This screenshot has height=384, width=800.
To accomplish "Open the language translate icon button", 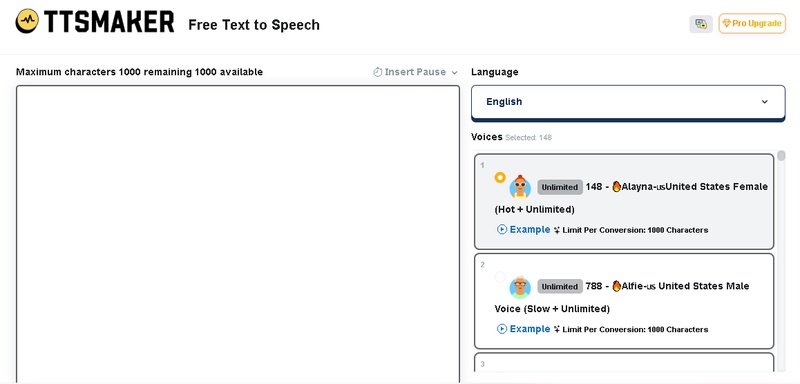I will 701,23.
